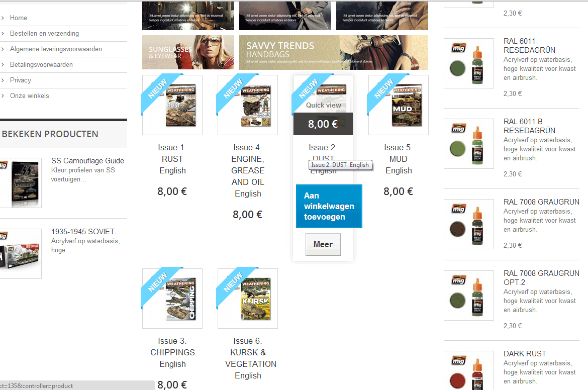Click DARK RUST red paint image
This screenshot has height=390, width=588.
[469, 370]
